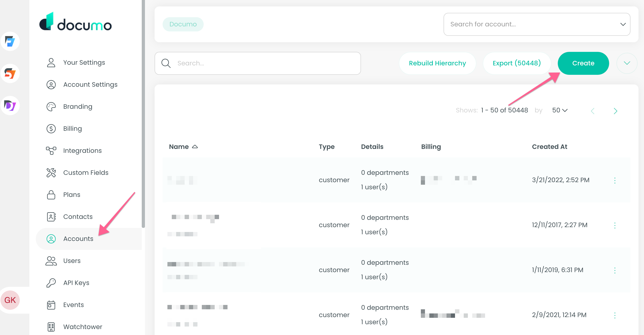Go to next page of accounts

[x=616, y=111]
